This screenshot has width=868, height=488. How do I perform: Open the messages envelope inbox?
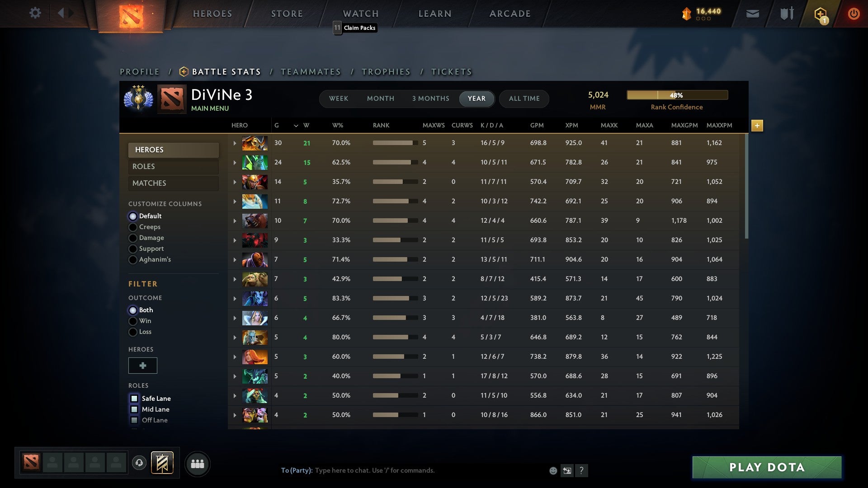pyautogui.click(x=753, y=14)
